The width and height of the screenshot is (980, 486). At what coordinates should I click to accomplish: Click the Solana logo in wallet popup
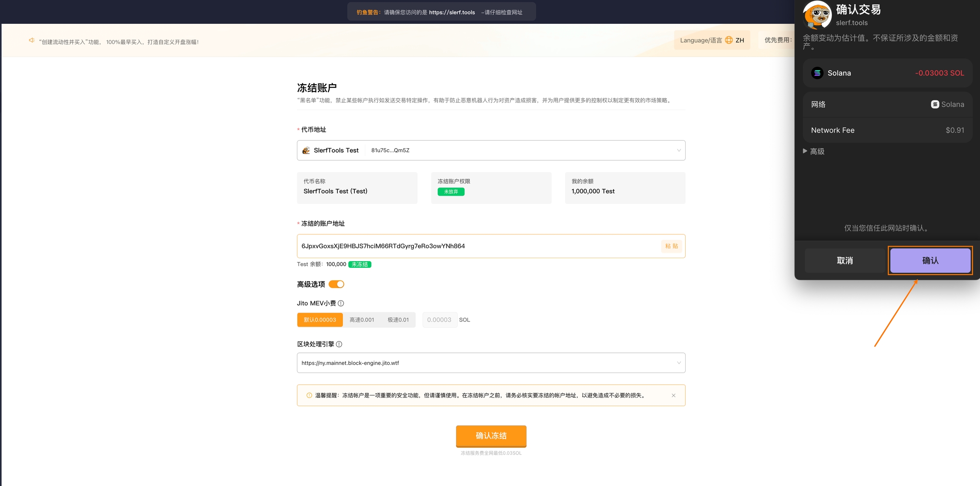coord(817,73)
